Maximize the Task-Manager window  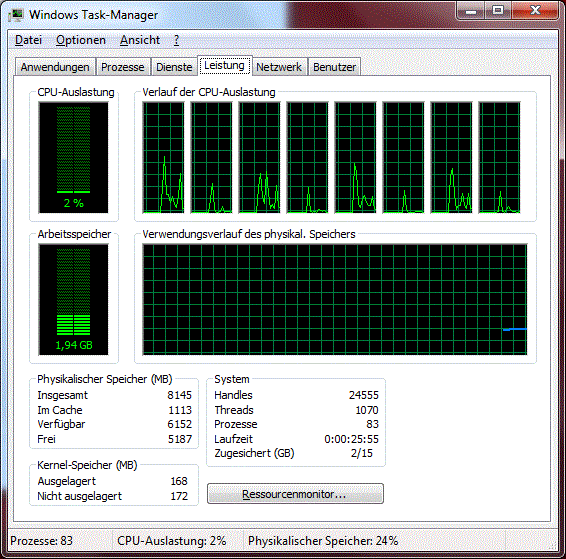pos(498,10)
